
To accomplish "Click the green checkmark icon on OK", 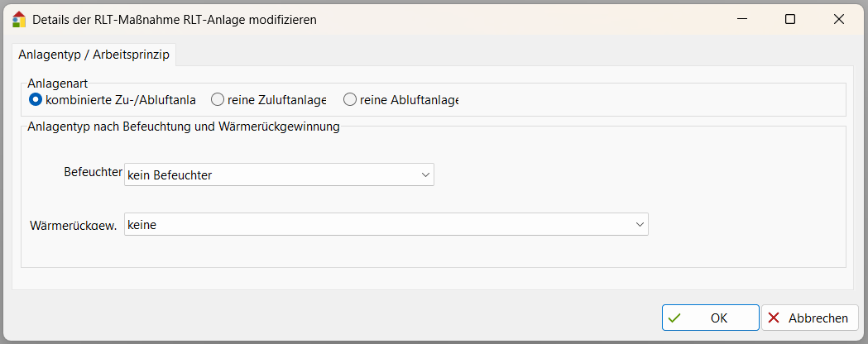I will coord(675,318).
